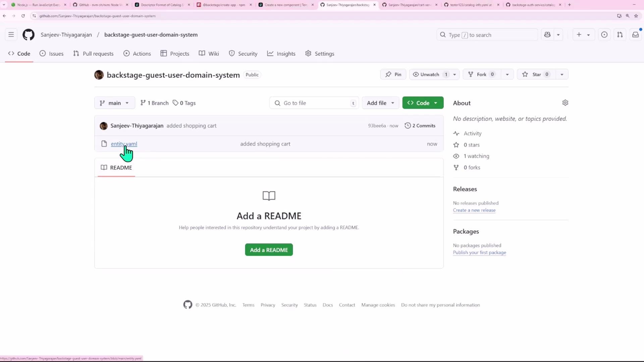Image resolution: width=644 pixels, height=362 pixels.
Task: Expand the Fork options dropdown arrow
Action: [507, 74]
